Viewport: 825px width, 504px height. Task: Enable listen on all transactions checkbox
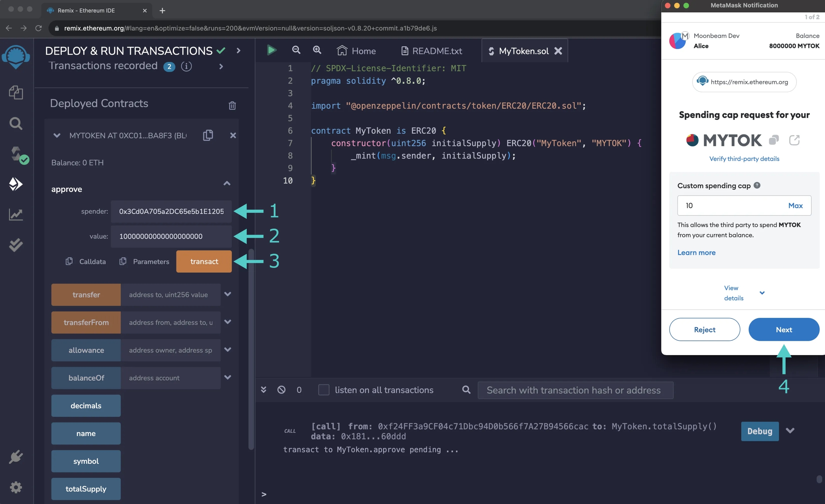(324, 390)
